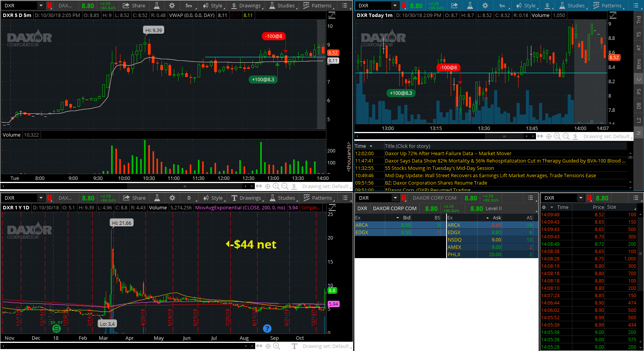Toggle the N sidebar tab
The height and width of the screenshot is (351, 644).
click(x=639, y=133)
